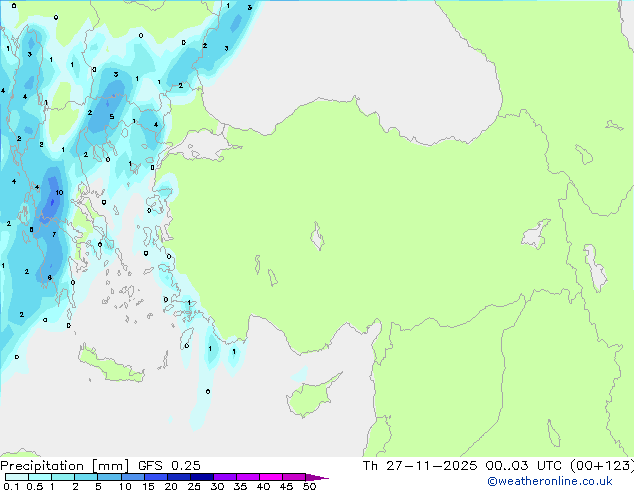Pick the 1–2 mm legend color
This screenshot has width=634, height=490.
[x=63, y=477]
